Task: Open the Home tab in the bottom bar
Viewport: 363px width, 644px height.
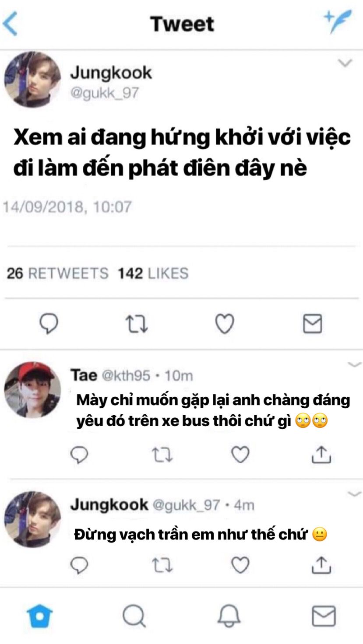Action: click(39, 616)
